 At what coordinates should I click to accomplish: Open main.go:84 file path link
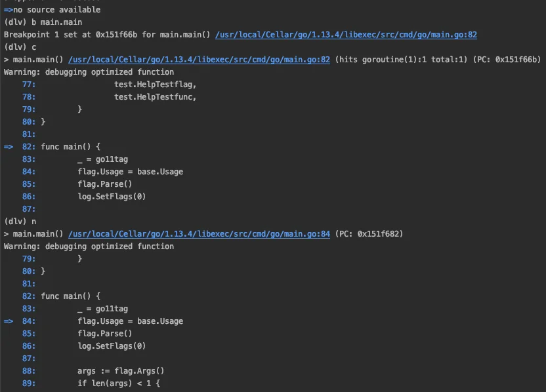(199, 234)
